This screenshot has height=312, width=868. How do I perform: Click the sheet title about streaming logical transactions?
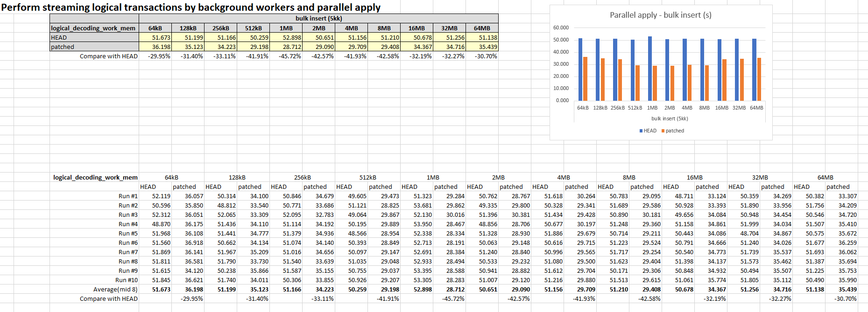[191, 7]
